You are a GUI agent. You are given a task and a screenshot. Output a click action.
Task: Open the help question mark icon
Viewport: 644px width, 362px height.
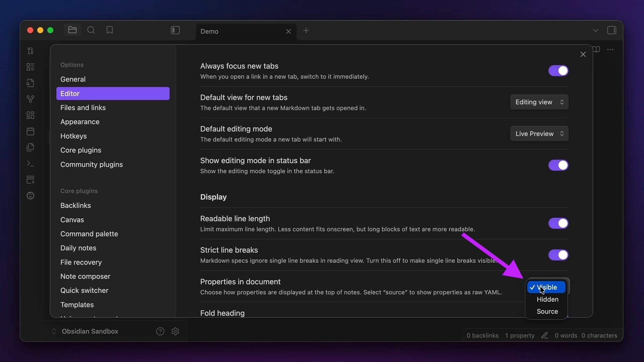pos(160,331)
